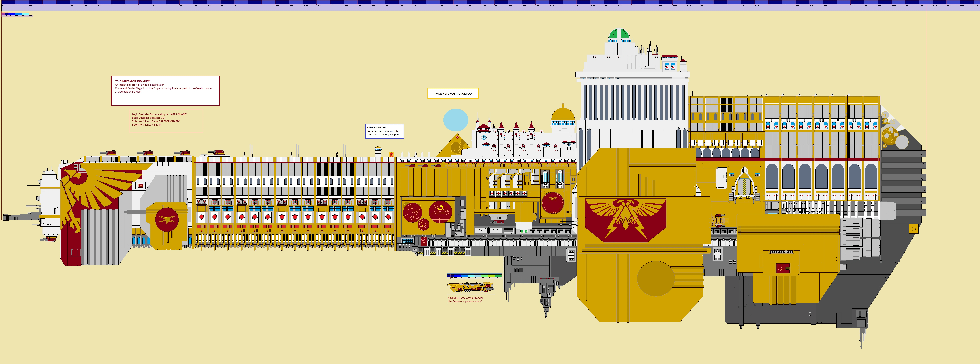
Task: Click the small Golden Barge Assault Lander ship
Action: click(471, 287)
